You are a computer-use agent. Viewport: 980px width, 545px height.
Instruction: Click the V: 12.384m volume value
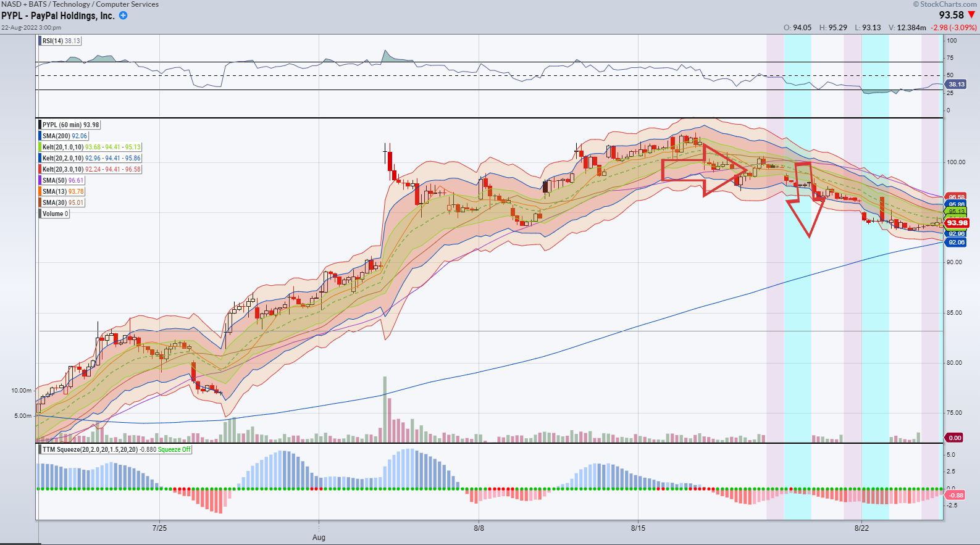coord(907,28)
